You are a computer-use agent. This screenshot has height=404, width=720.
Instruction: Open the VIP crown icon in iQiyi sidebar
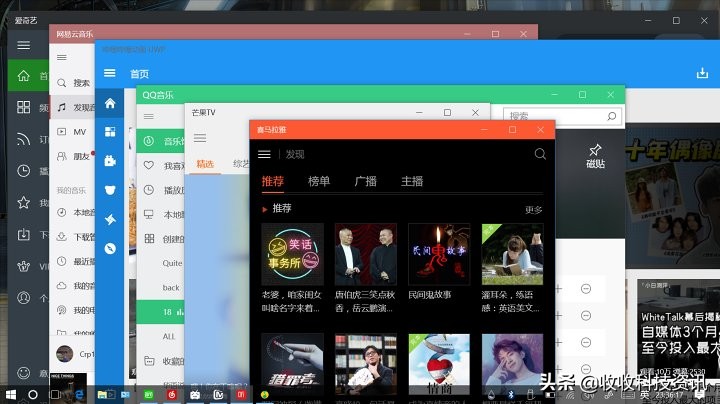pyautogui.click(x=23, y=266)
